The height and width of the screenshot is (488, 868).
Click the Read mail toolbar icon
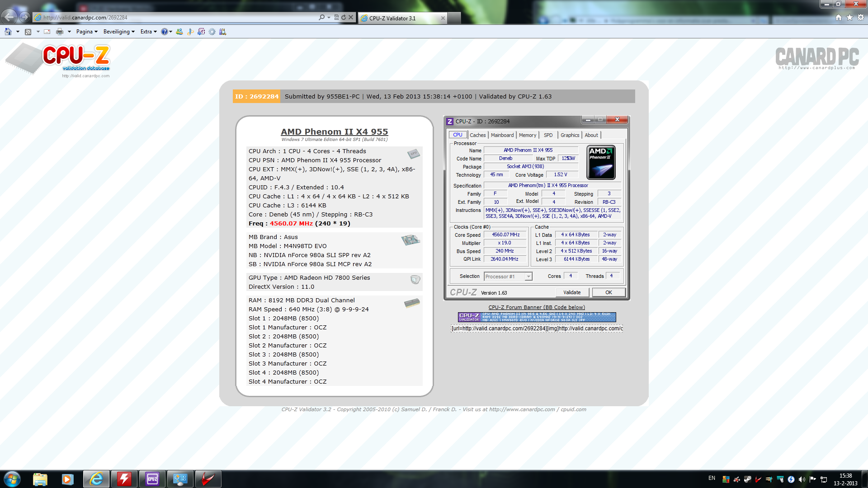47,32
